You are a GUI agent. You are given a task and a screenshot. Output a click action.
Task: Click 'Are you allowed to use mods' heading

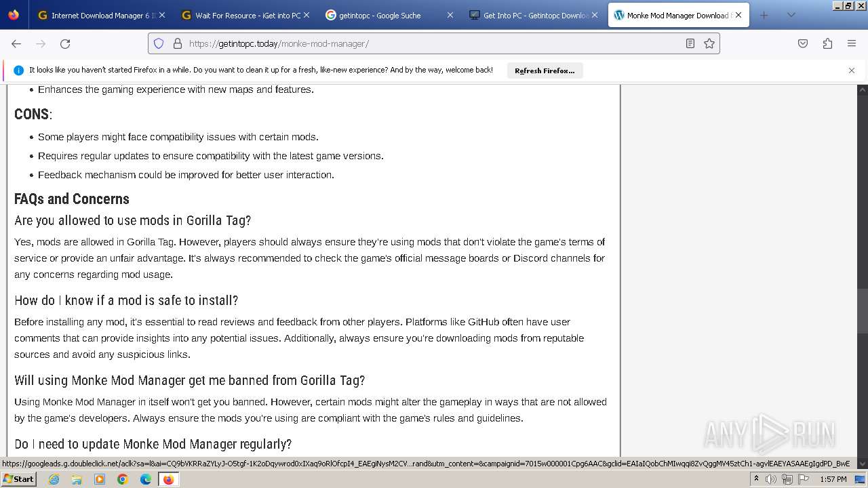pyautogui.click(x=133, y=220)
